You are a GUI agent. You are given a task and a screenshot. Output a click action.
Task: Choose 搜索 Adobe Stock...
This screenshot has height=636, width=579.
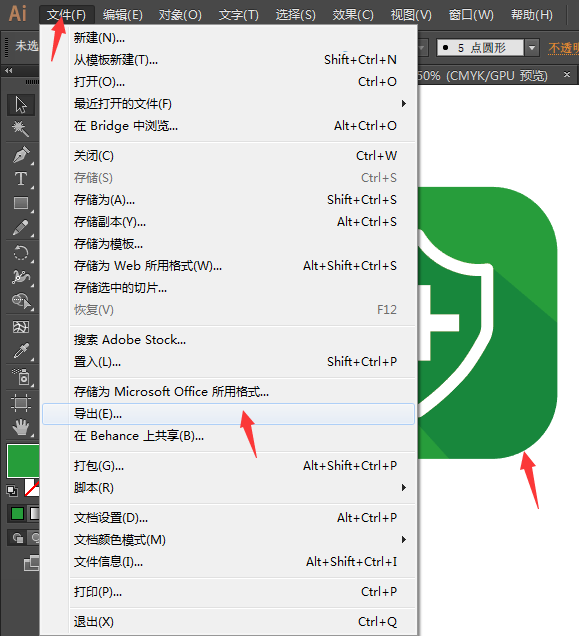click(x=228, y=340)
